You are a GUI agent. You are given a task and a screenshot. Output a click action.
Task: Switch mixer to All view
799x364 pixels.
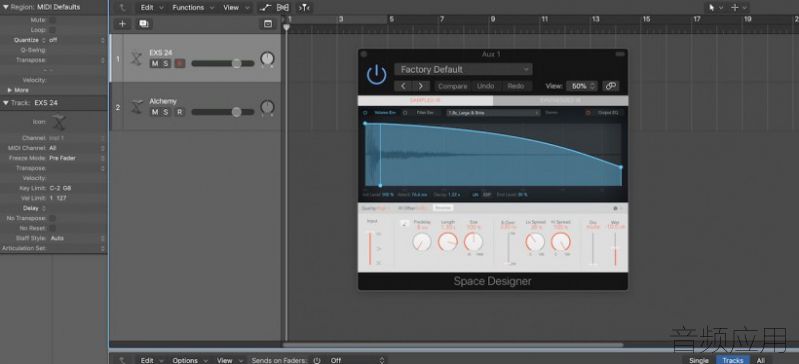point(760,360)
